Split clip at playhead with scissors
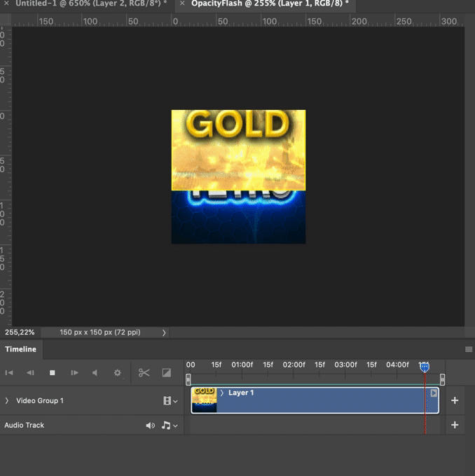475x476 pixels. point(144,372)
